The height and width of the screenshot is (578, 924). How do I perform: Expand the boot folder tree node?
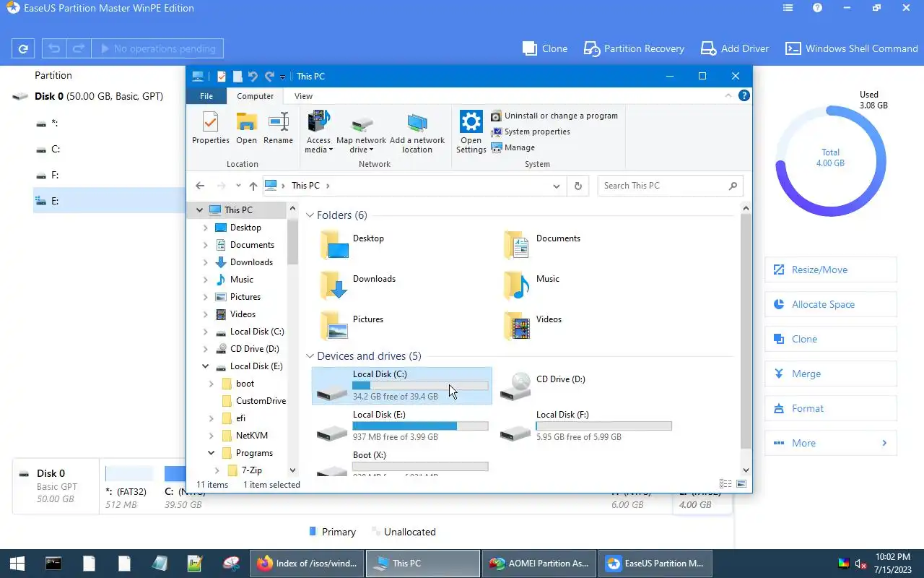pos(211,384)
